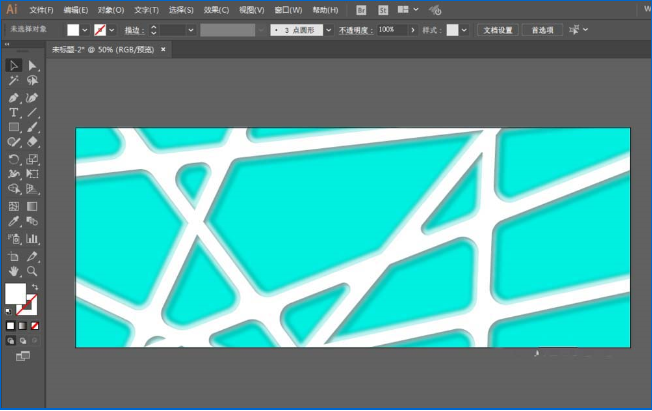Open the 文件(F) menu
652x411 pixels.
pos(41,9)
